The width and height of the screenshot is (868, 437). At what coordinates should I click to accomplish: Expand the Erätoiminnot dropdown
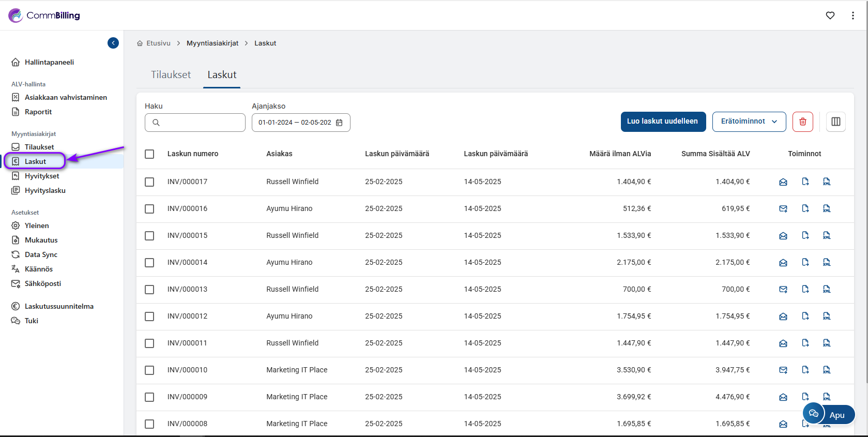[x=749, y=122]
